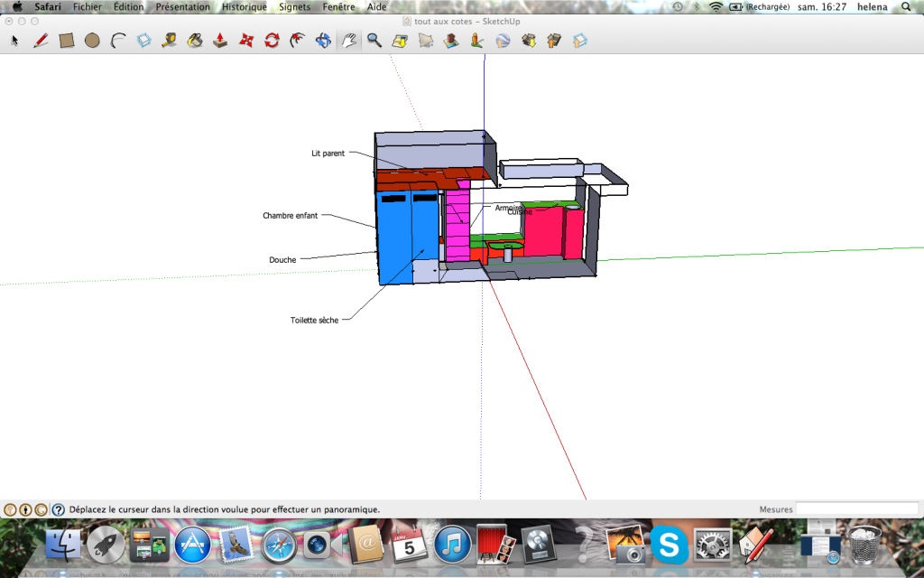Pick the Line pencil tool
This screenshot has width=924, height=578.
[x=41, y=41]
